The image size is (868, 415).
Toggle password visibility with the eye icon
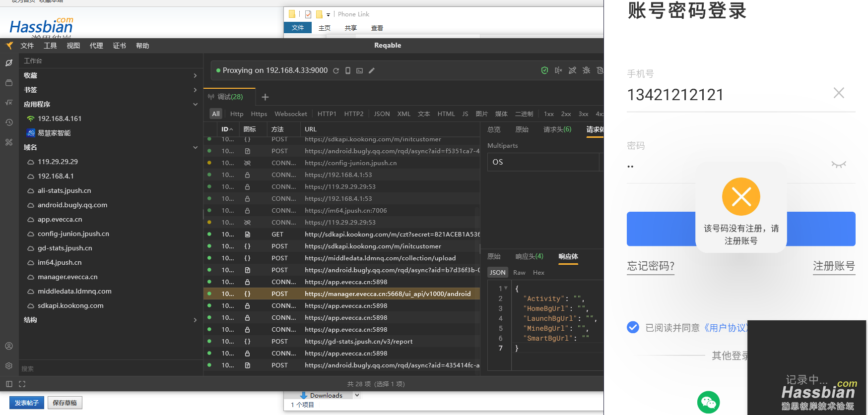point(839,165)
